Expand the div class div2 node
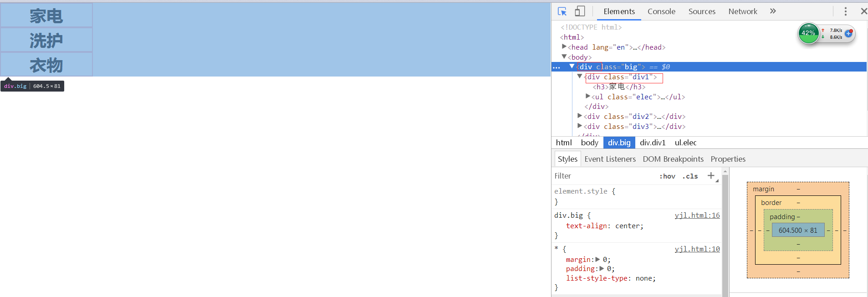The width and height of the screenshot is (868, 297). [580, 116]
